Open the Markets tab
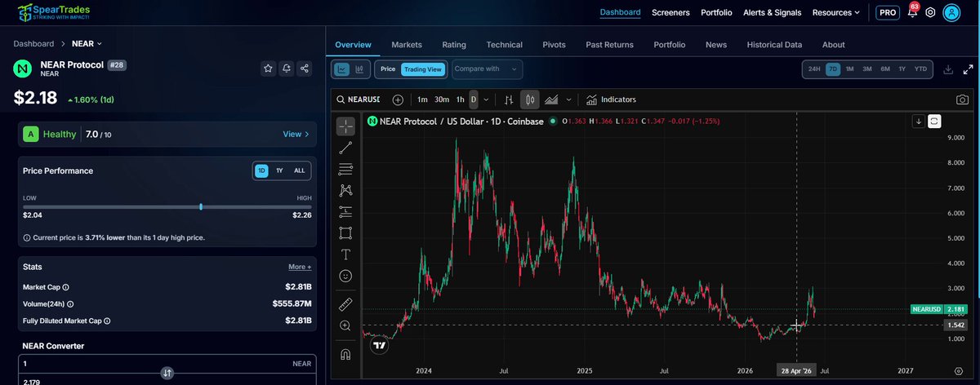The height and width of the screenshot is (385, 980). 406,45
